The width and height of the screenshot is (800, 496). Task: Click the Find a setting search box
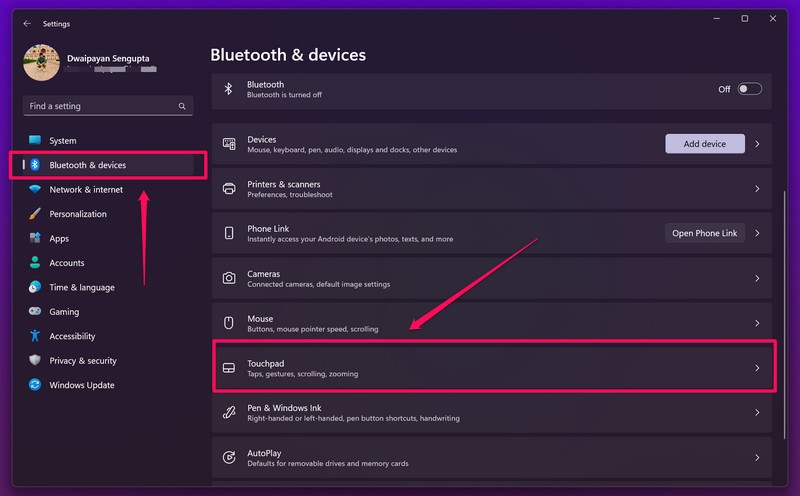coord(100,106)
